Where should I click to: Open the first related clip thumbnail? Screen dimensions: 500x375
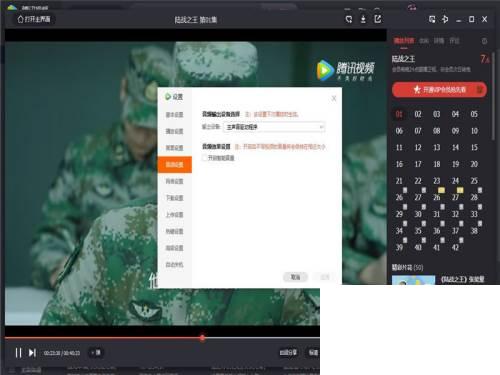[x=413, y=280]
